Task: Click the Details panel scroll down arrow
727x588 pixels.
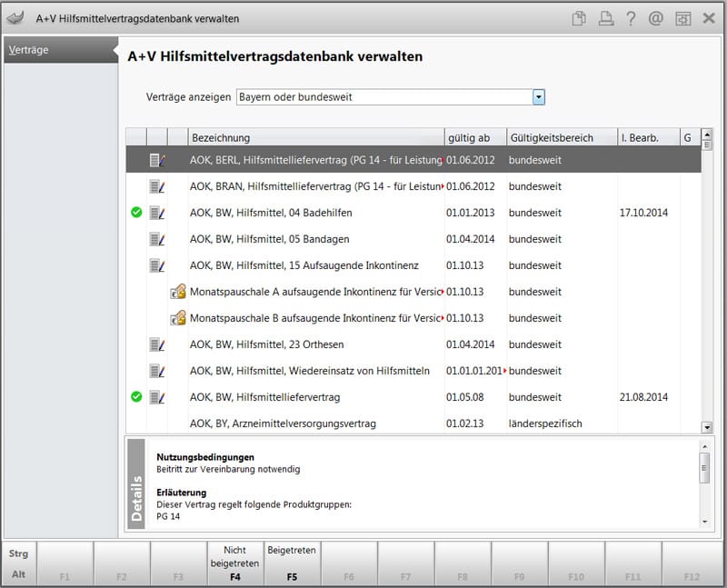Action: tap(705, 523)
